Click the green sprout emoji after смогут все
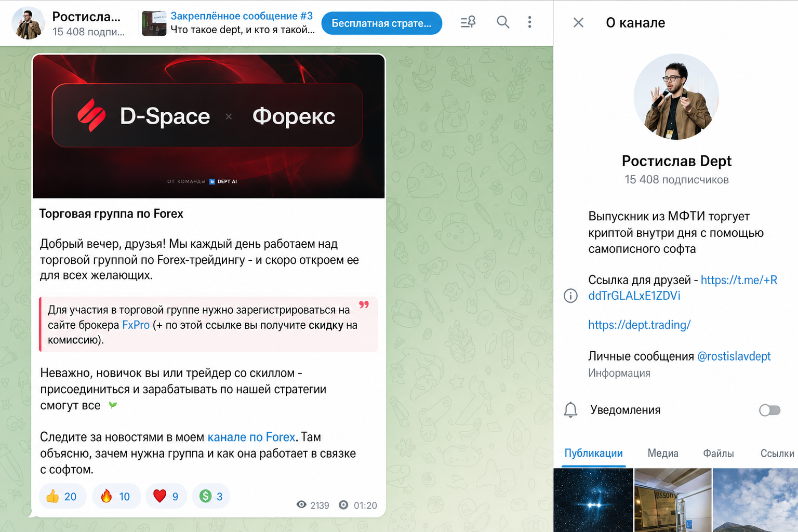Viewport: 798px width, 532px height. point(113,405)
